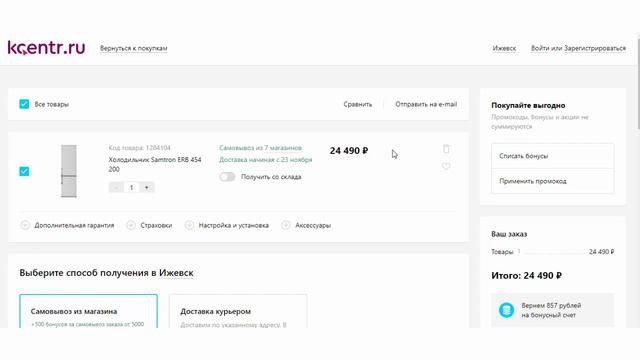Select Доставка курьером delivery method
Viewport: 640px width, 360px height.
[x=238, y=311]
